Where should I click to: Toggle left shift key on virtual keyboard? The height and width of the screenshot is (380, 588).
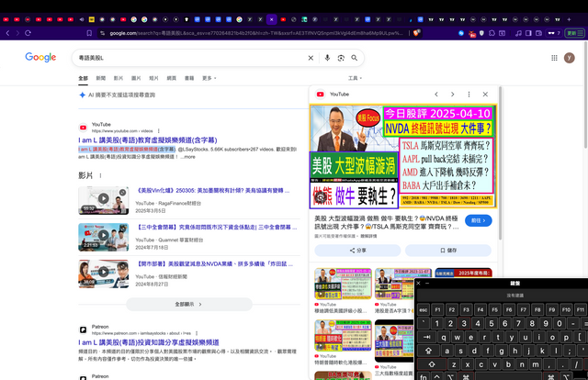(x=431, y=364)
